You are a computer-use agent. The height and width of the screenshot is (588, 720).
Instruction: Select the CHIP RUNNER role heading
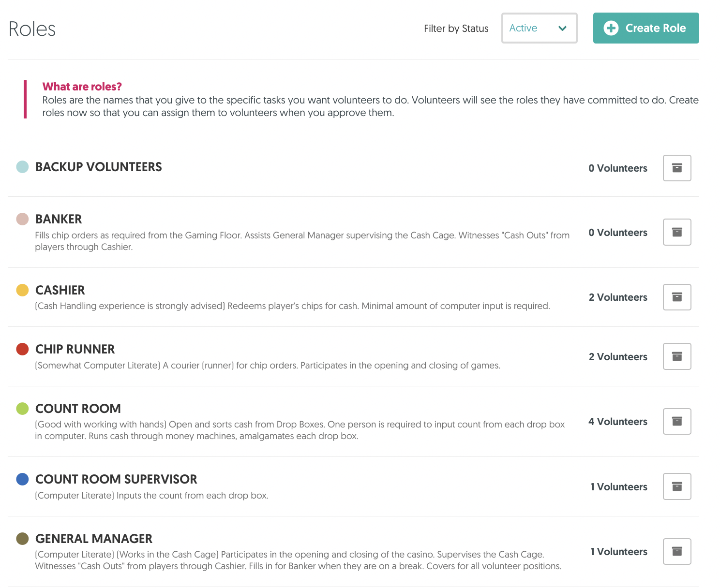coord(75,349)
